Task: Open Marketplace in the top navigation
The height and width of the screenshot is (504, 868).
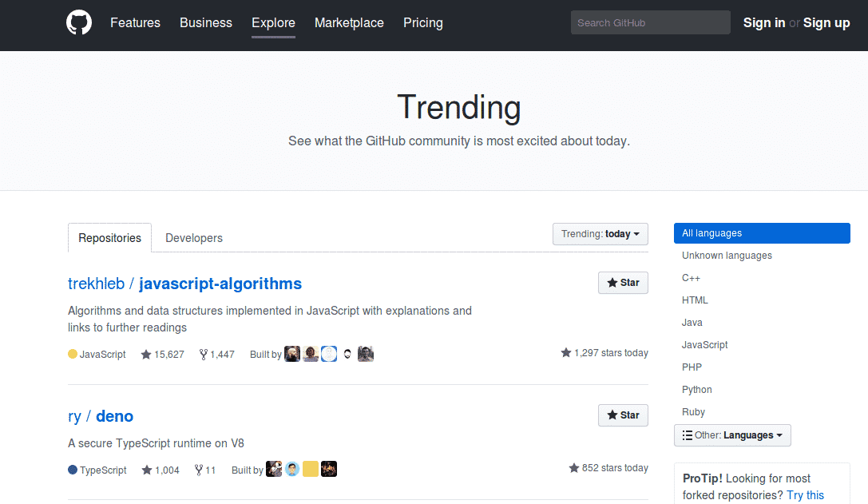Action: (349, 22)
